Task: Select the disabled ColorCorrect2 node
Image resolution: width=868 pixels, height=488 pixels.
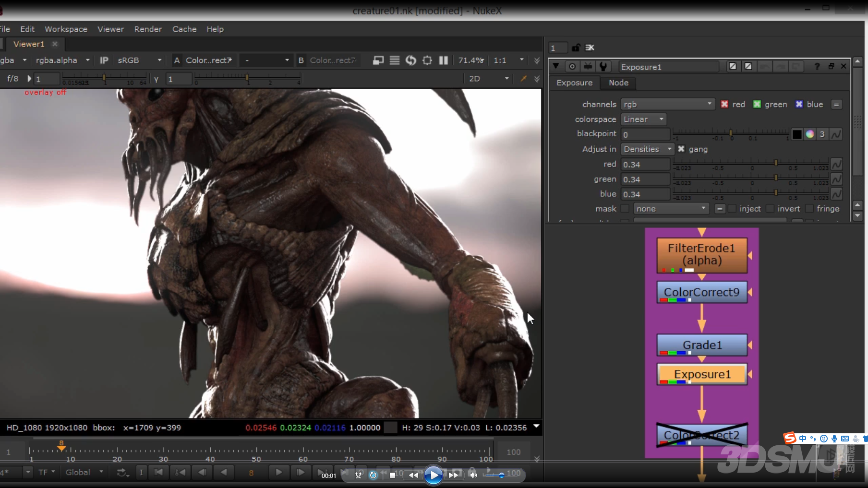Action: tap(702, 435)
